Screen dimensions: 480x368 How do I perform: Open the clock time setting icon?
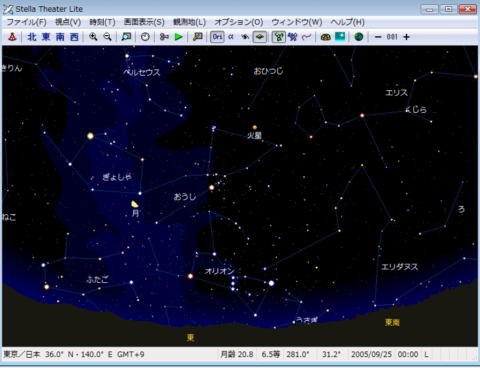145,37
